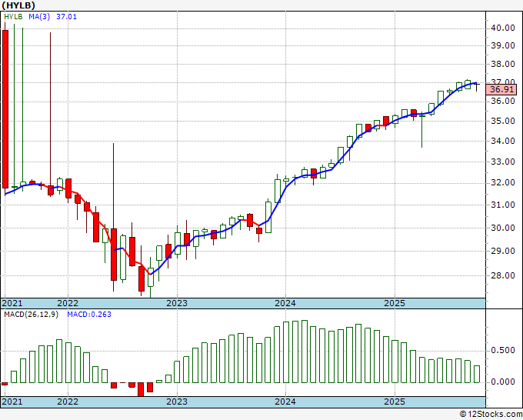Screen dimensions: 523x420
Task: Select the 29.00 price axis label
Action: [503, 252]
